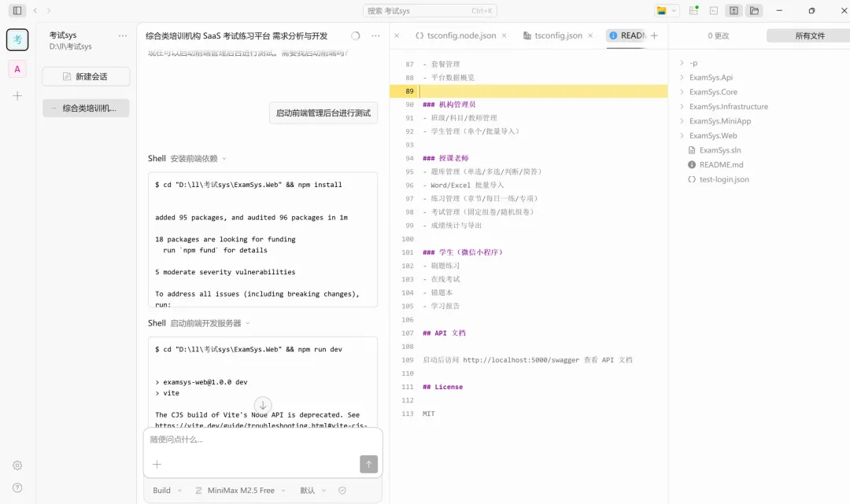Click the session title 综合类培训机构 SaaS
This screenshot has height=504, width=850.
(x=236, y=35)
